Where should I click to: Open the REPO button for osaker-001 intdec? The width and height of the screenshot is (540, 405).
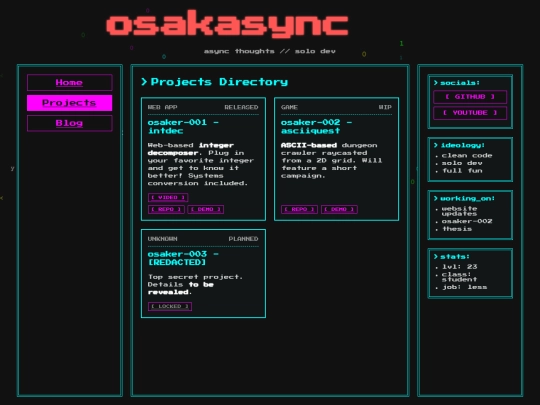[166, 209]
